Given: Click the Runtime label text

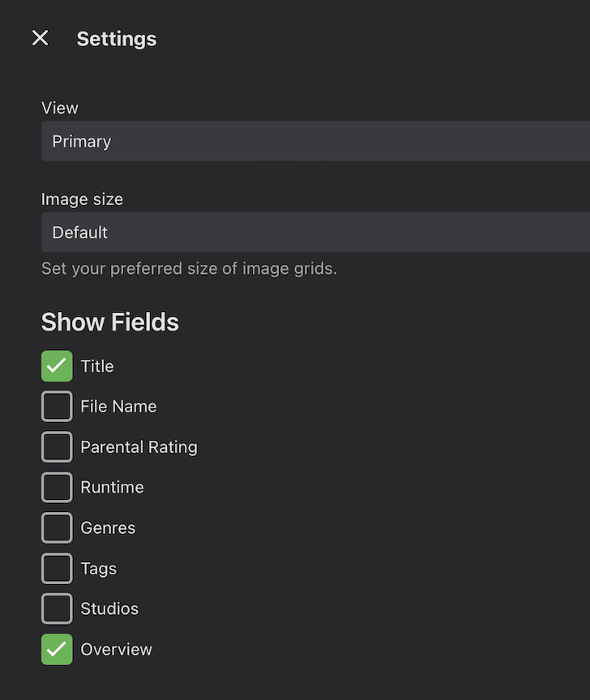Looking at the screenshot, I should [x=112, y=487].
